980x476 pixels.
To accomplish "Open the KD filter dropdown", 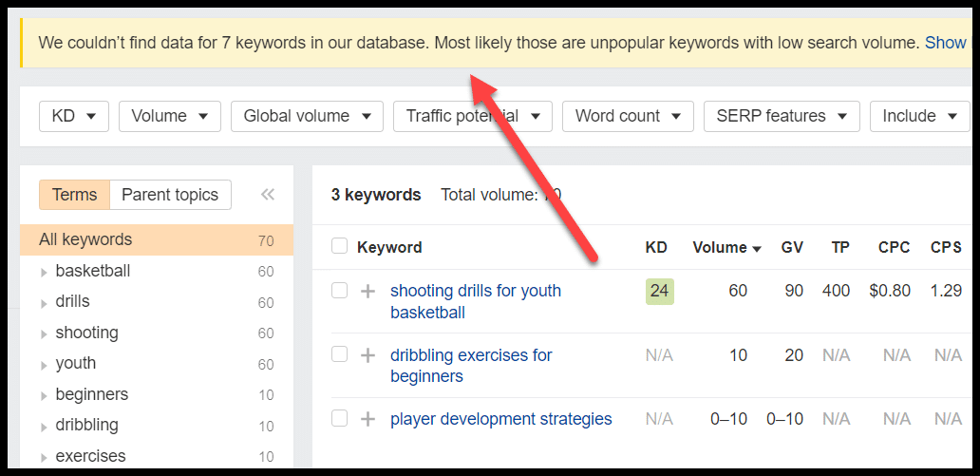I will (x=73, y=116).
